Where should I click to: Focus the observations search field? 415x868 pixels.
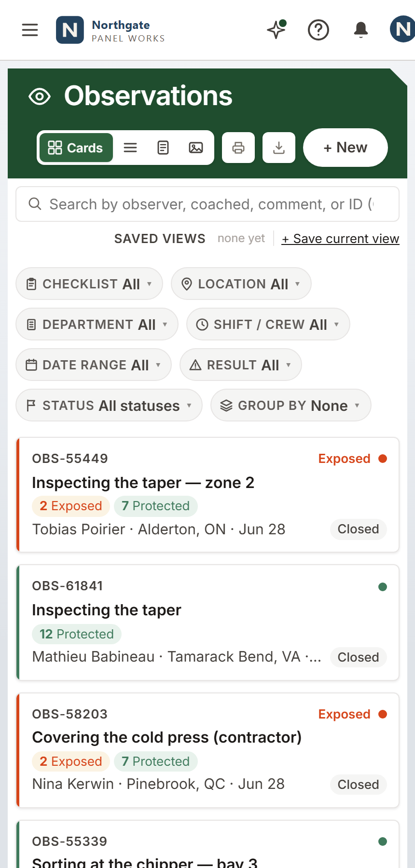[x=207, y=204]
